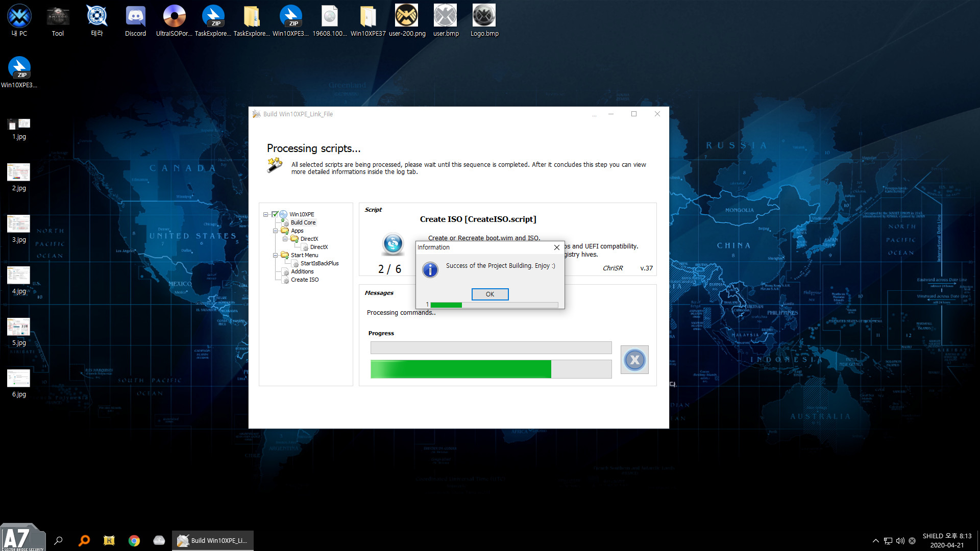Image resolution: width=980 pixels, height=551 pixels.
Task: Click the blue information icon in dialog
Action: click(x=430, y=270)
